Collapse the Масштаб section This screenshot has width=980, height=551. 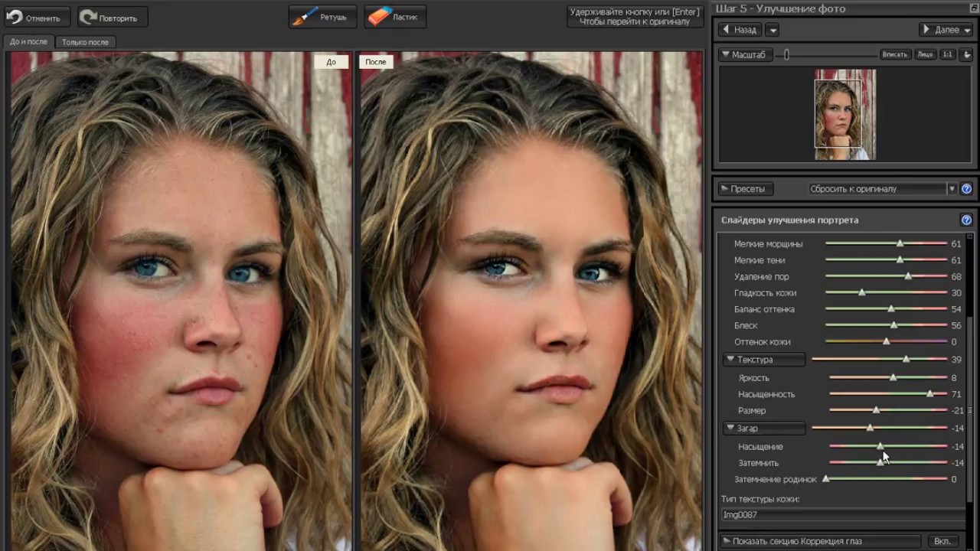tap(744, 54)
